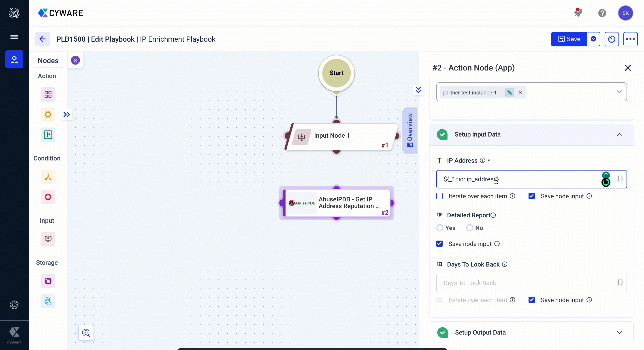Open the vertical Overview tab
Viewport: 644px width, 350px height.
pos(410,130)
